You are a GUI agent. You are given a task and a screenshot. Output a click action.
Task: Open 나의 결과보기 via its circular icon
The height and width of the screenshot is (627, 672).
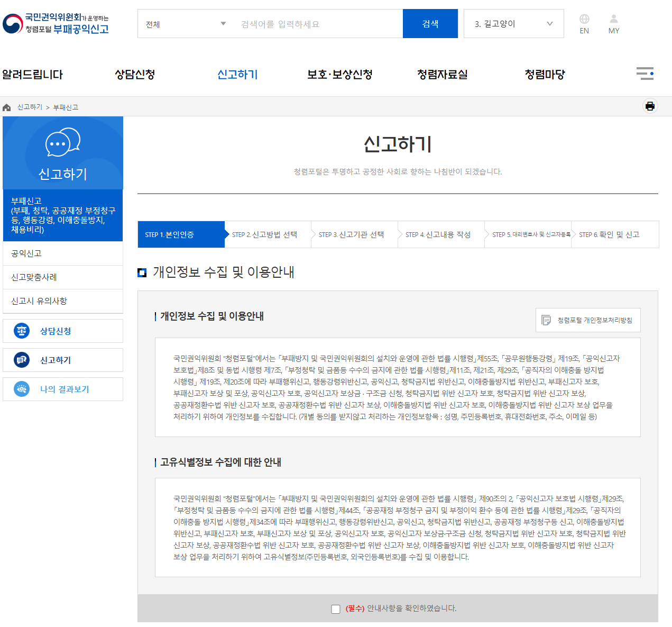pos(21,389)
